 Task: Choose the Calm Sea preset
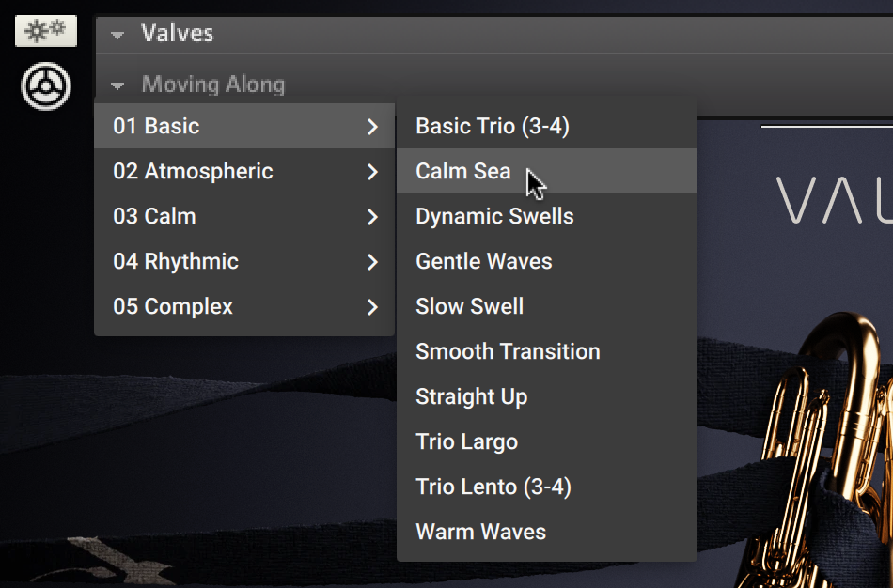[463, 171]
